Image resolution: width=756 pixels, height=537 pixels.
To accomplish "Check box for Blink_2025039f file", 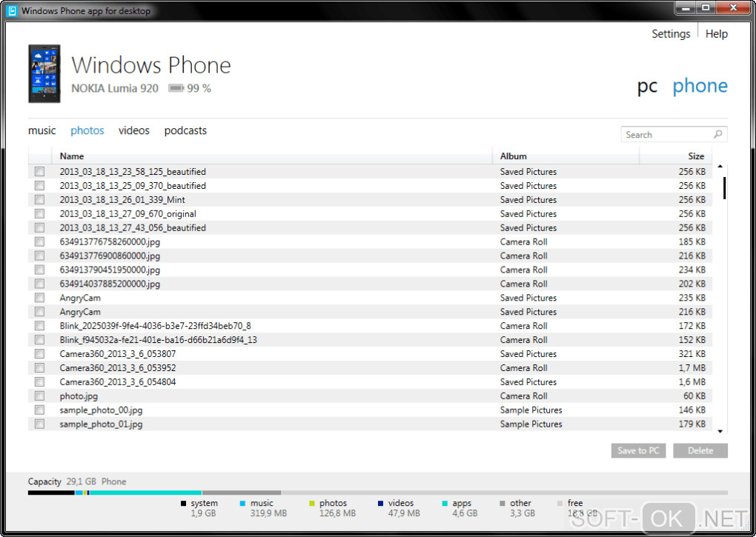I will 39,326.
